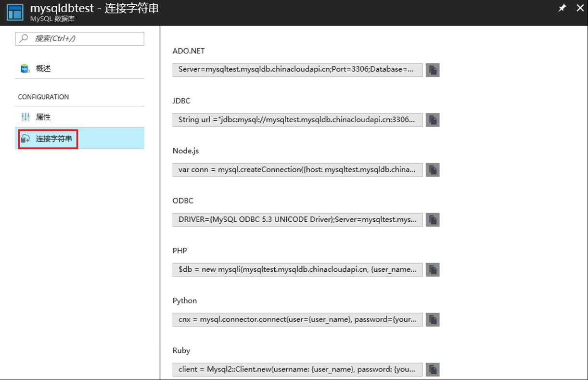Click the 属性 sliders icon
Viewport: 588px width, 380px height.
(x=25, y=117)
